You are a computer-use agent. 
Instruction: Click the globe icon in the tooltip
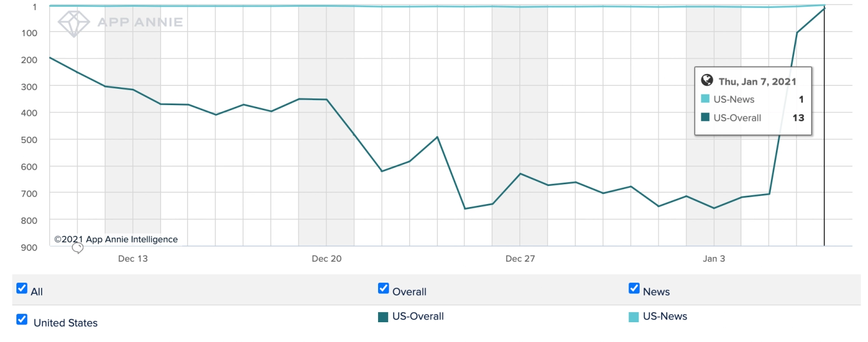coord(706,80)
